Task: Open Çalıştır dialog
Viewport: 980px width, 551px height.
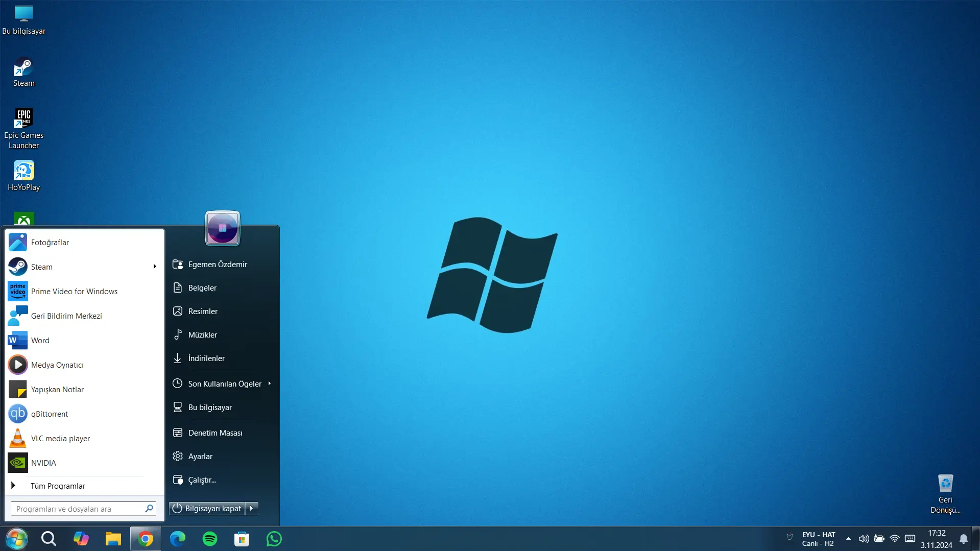Action: (223, 480)
